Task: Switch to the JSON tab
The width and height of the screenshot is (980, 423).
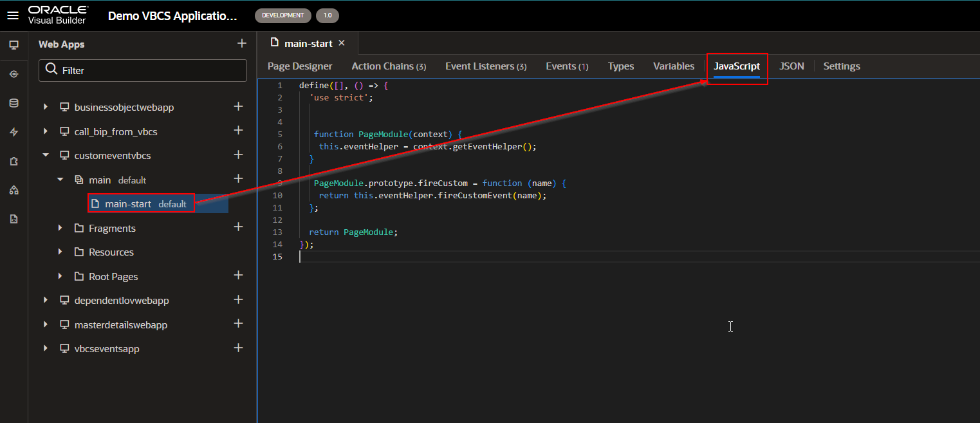Action: coord(791,66)
